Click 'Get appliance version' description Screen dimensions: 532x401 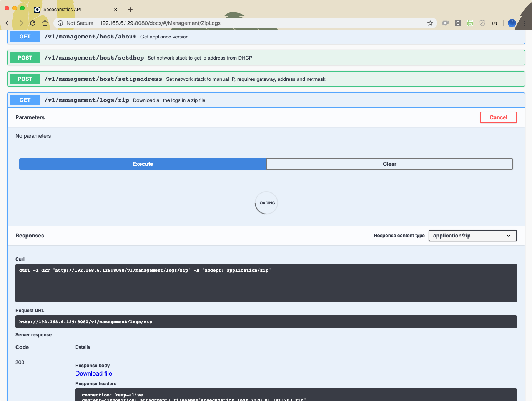pyautogui.click(x=165, y=37)
